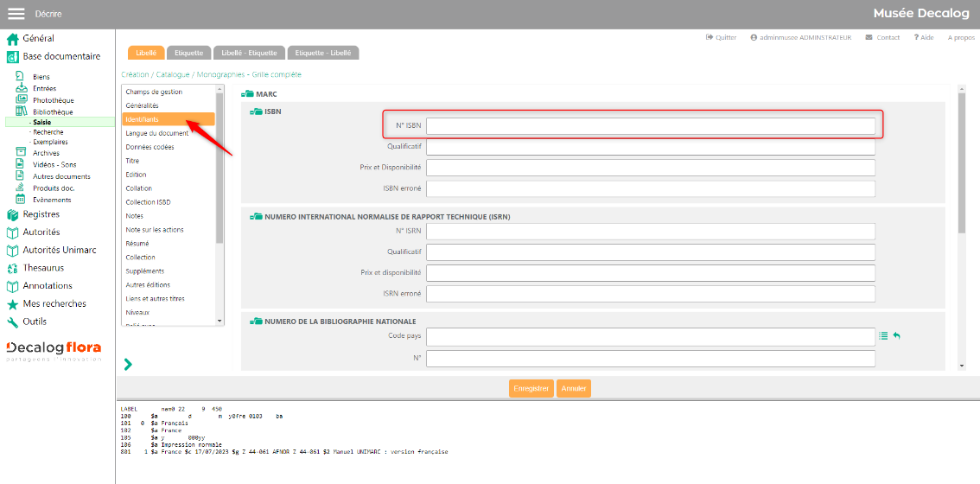The image size is (980, 484).
Task: Open the hamburger menu
Action: pyautogui.click(x=16, y=14)
